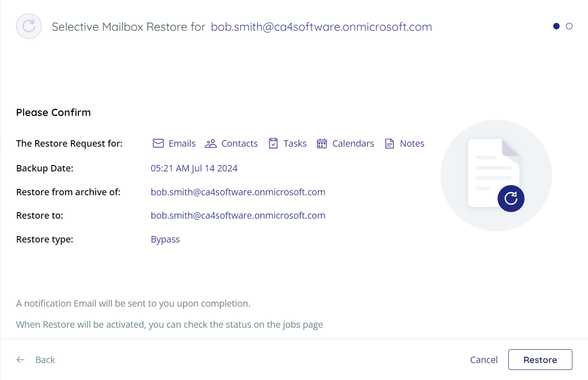Viewport: 588px width, 380px height.
Task: Select the Emails envelope icon
Action: click(158, 143)
